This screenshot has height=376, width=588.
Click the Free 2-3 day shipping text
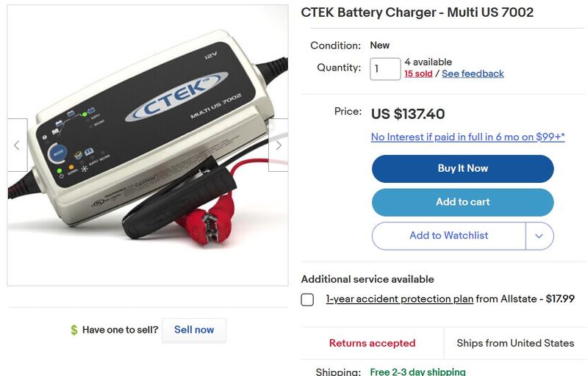tap(417, 372)
